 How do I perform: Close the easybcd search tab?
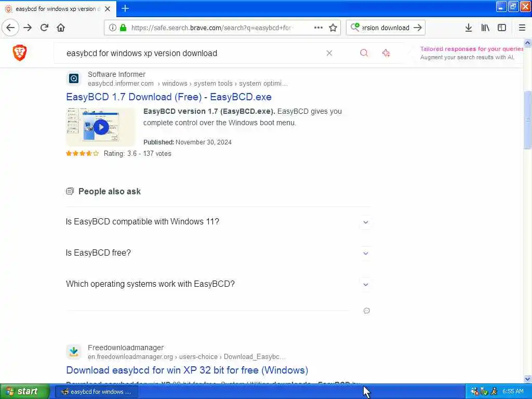108,9
